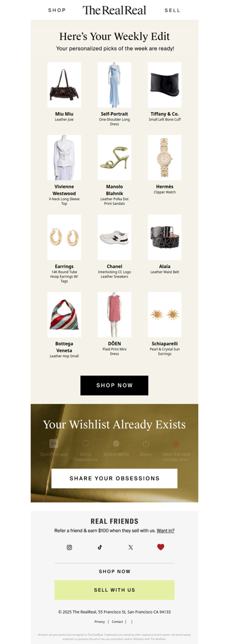Open the Miu Miu Leather Joie bag image

coord(64,85)
